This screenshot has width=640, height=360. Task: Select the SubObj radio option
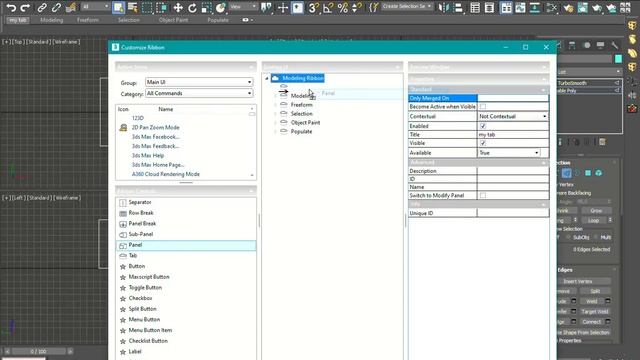point(568,237)
